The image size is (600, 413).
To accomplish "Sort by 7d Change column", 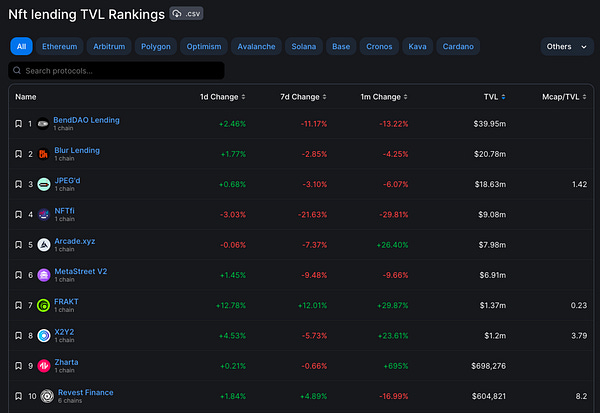I will [303, 97].
